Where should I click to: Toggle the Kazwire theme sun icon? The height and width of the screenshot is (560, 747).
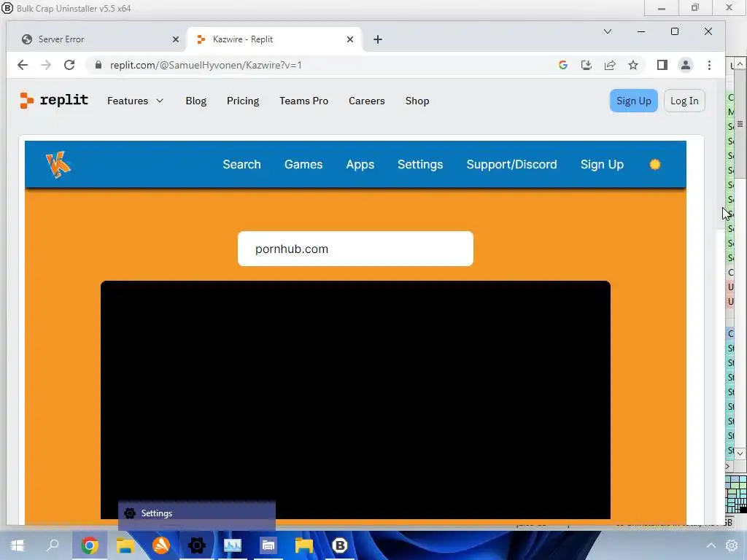[x=655, y=165]
